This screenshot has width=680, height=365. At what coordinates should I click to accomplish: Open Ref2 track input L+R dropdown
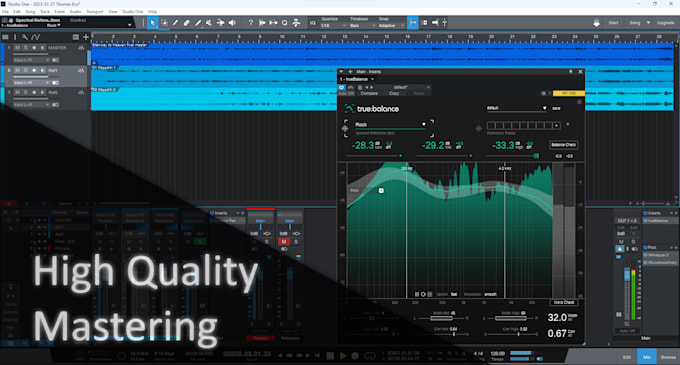[31, 104]
